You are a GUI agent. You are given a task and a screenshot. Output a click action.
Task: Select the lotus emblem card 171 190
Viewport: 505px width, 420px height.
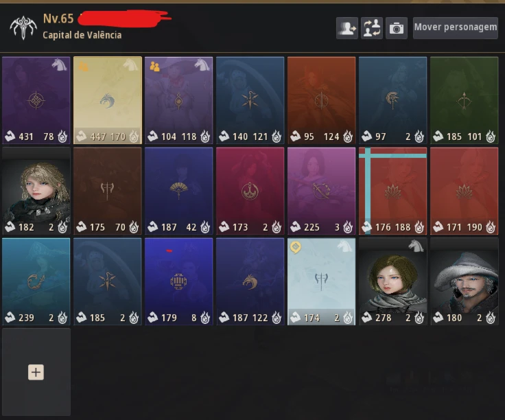click(464, 191)
